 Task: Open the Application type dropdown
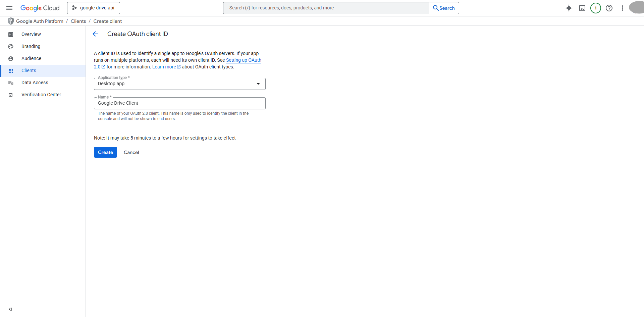(180, 84)
